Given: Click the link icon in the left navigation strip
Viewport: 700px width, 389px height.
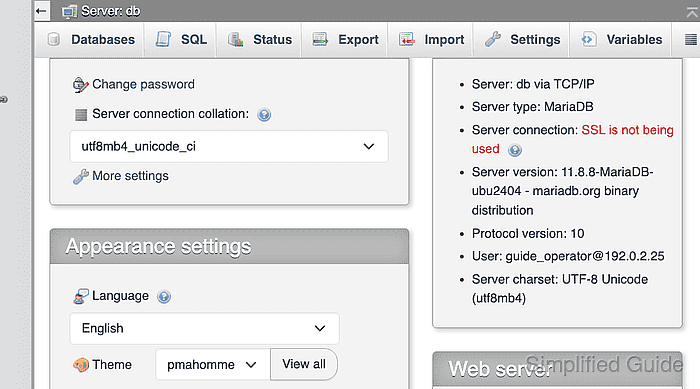Looking at the screenshot, I should (4, 100).
